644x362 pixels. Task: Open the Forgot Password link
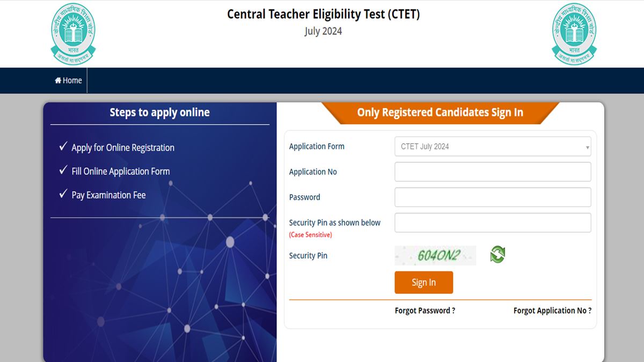tap(425, 310)
